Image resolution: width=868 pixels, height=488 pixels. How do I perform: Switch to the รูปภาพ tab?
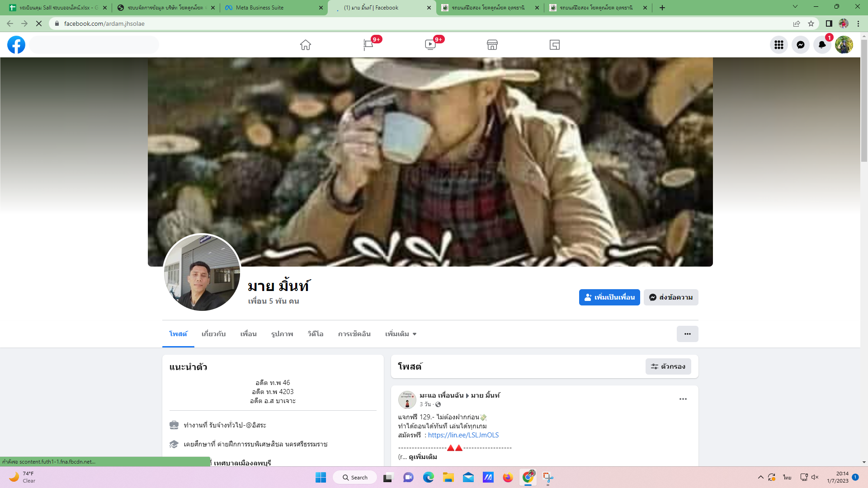click(282, 334)
